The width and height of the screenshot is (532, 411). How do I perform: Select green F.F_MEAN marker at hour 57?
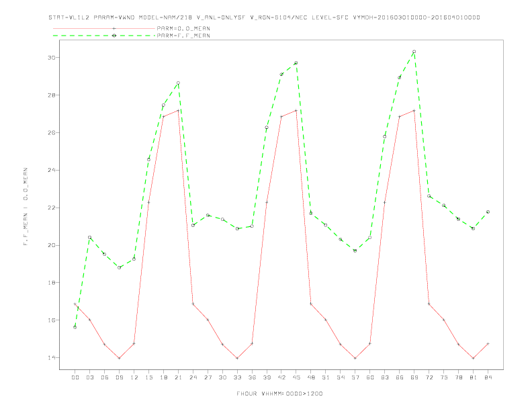(x=355, y=250)
